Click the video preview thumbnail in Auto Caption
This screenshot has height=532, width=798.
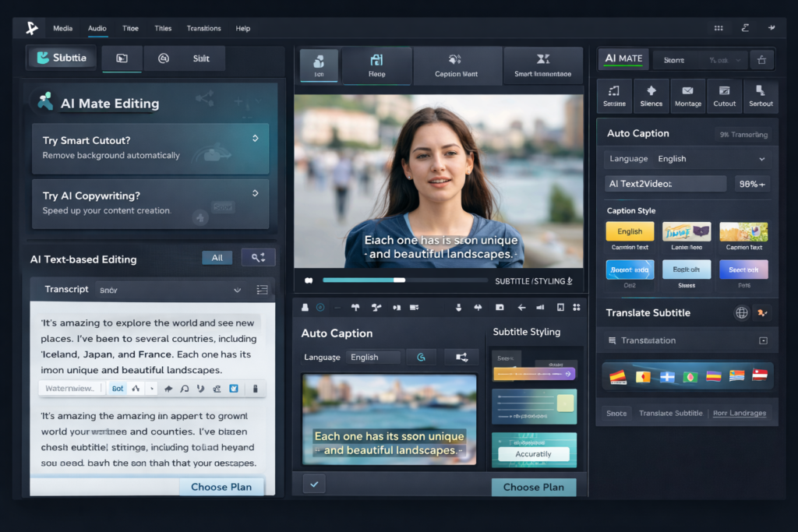[388, 418]
